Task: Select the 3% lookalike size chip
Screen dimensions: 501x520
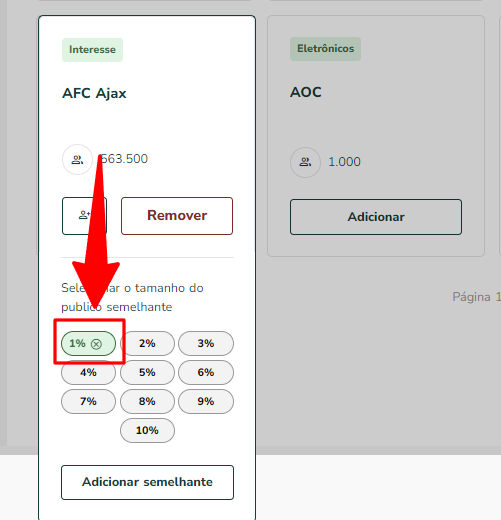Action: click(206, 343)
